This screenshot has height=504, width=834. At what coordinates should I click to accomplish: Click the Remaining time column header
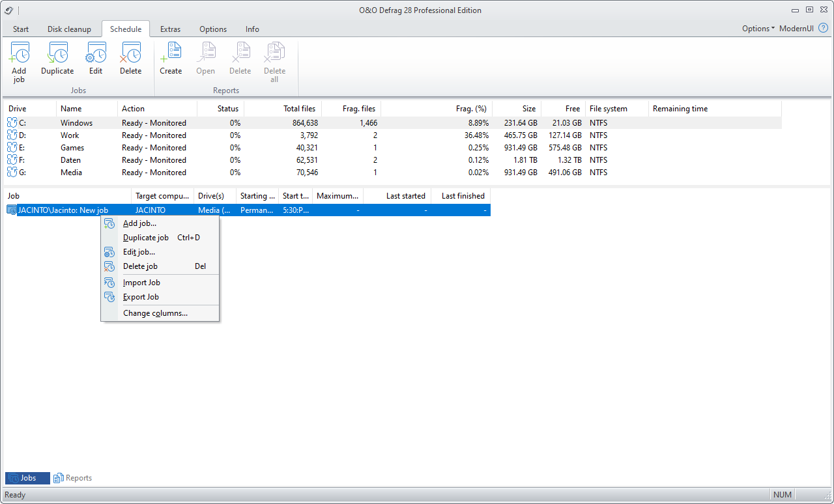(x=714, y=109)
